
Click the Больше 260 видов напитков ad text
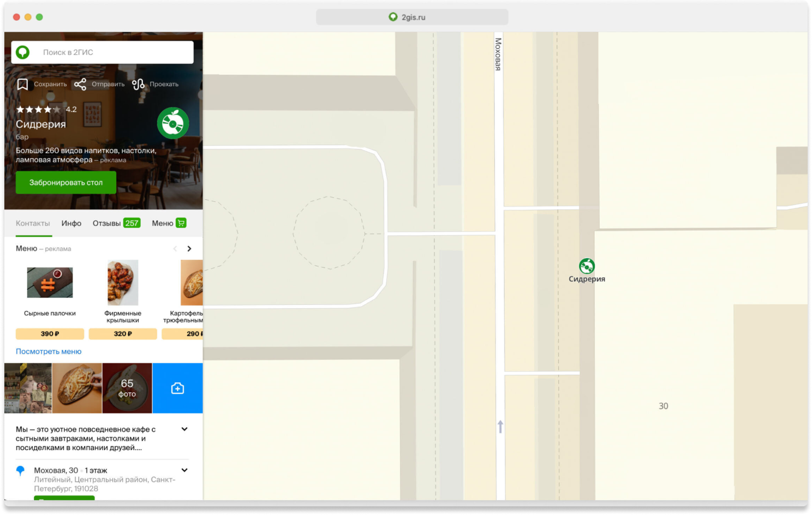tap(86, 155)
